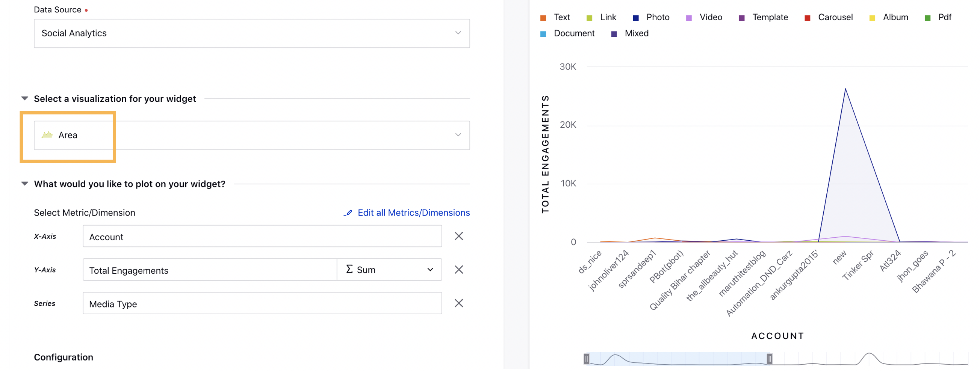Click the left handle of chart range slider
The height and width of the screenshot is (371, 980).
[x=586, y=359]
